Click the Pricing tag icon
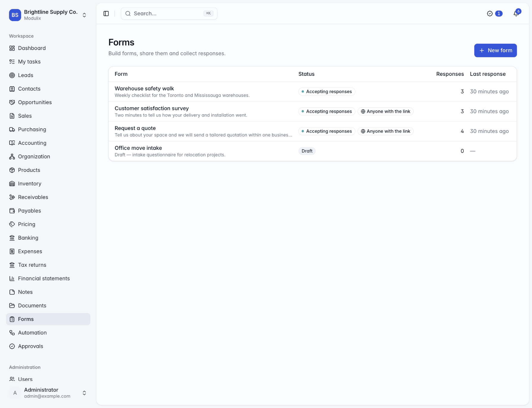 pos(12,224)
